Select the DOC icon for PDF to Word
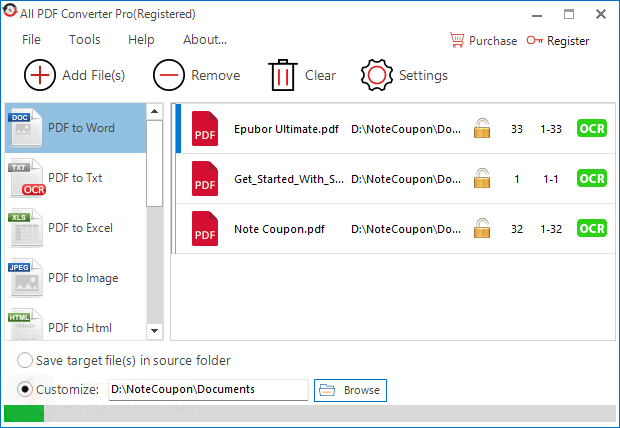 [x=25, y=127]
